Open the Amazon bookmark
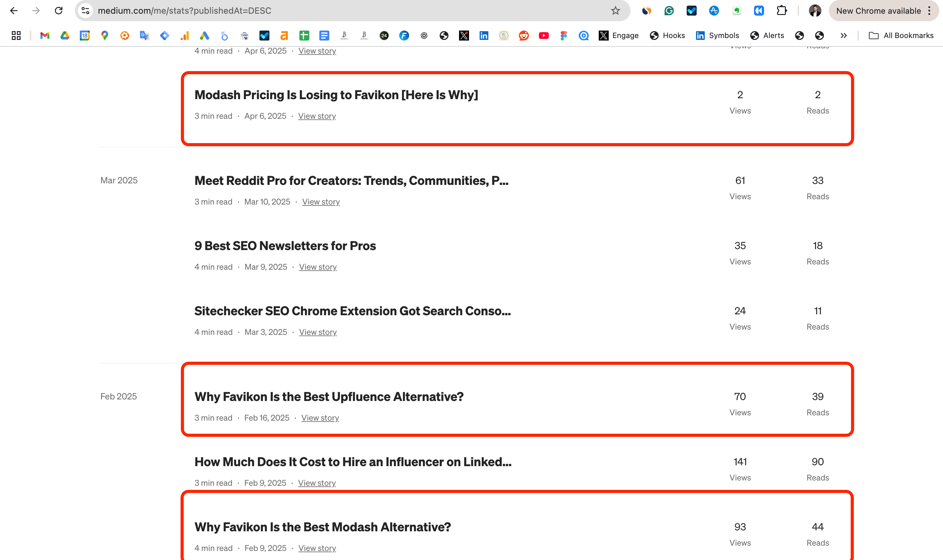The image size is (943, 560). coord(284,36)
